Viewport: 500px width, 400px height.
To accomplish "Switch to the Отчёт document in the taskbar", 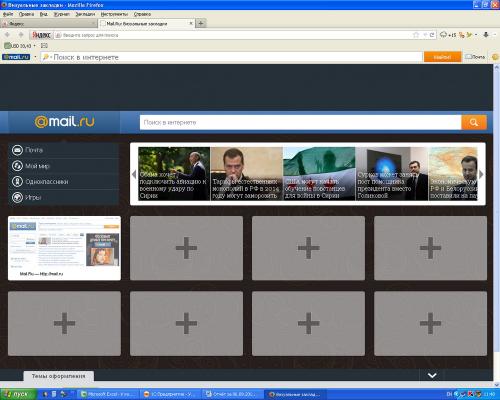I will [233, 394].
